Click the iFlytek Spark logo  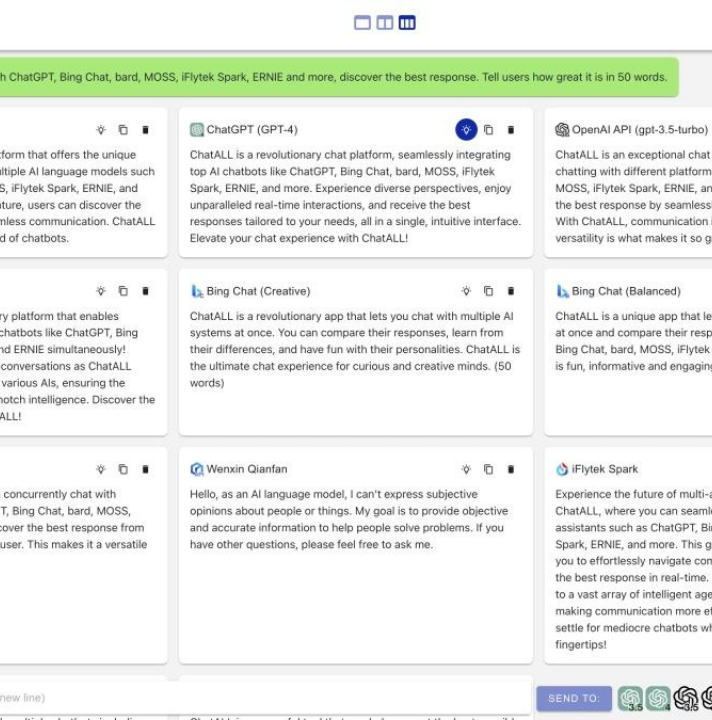562,469
